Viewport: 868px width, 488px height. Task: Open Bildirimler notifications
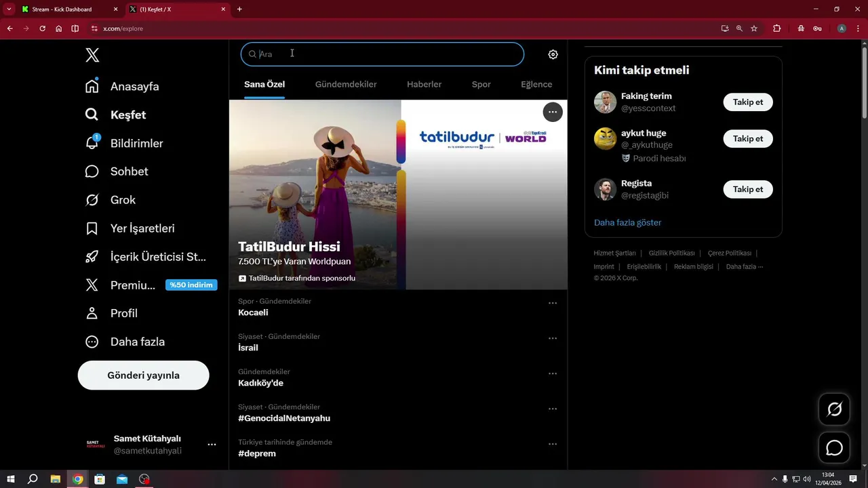tap(124, 144)
